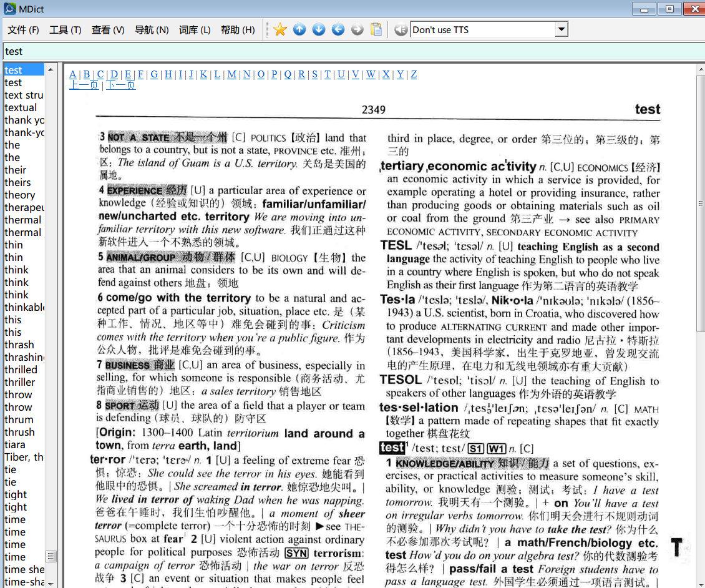The height and width of the screenshot is (588, 705).
Task: Add the current word to favorites with the star icon
Action: point(280,30)
